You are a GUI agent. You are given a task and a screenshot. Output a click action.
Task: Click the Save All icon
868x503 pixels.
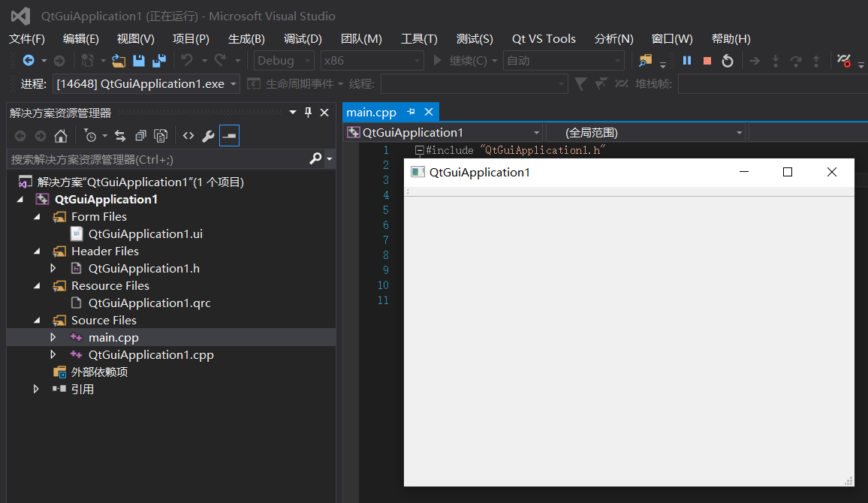pos(159,60)
